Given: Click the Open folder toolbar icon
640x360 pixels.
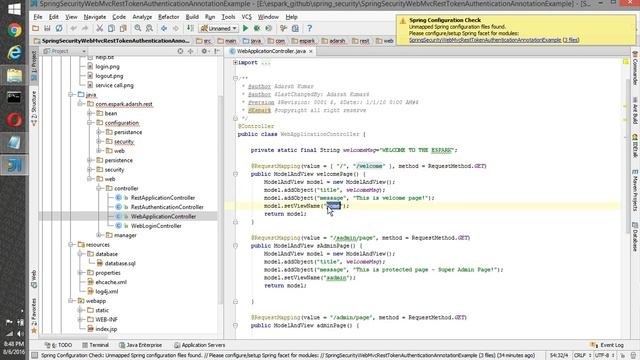Looking at the screenshot, I should tap(36, 29).
